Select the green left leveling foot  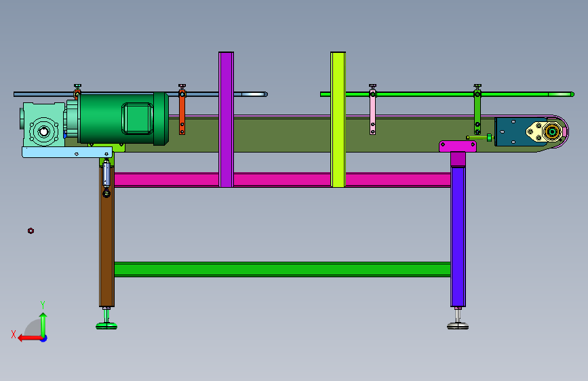click(x=106, y=325)
